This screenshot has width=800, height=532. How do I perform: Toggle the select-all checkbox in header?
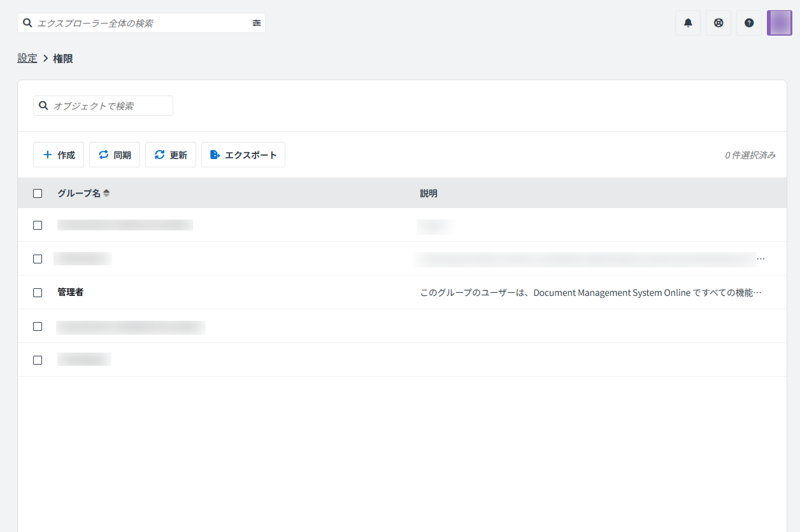tap(38, 193)
